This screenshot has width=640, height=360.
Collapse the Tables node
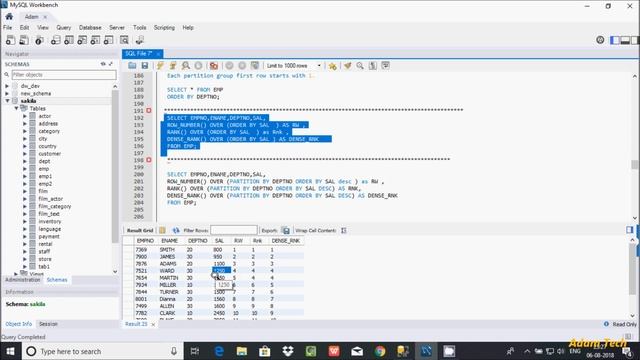(16, 109)
